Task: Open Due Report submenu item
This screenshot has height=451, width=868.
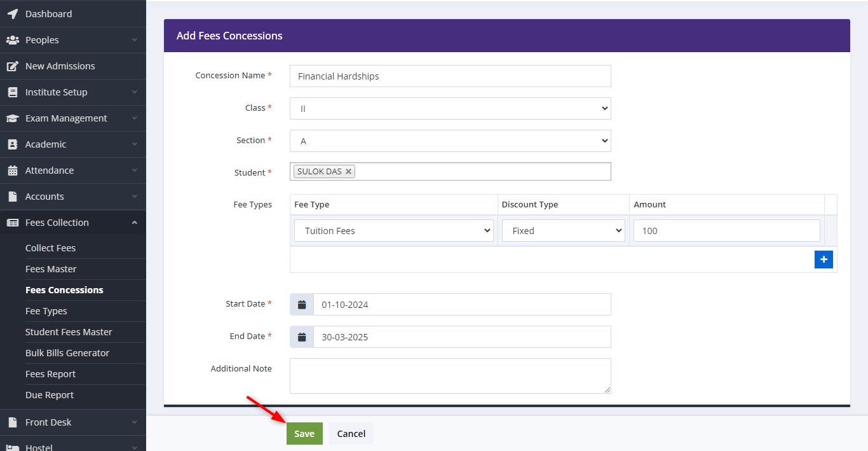Action: 50,395
